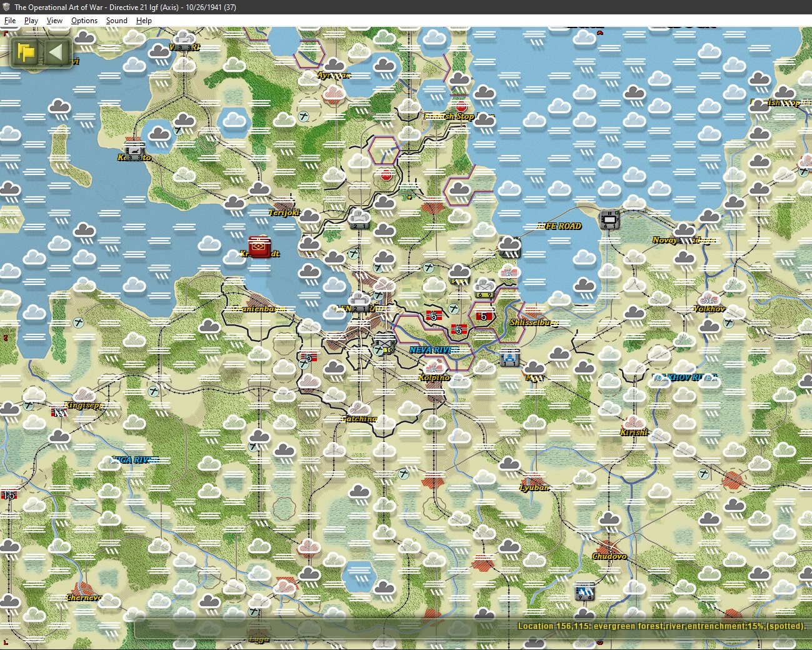This screenshot has height=650, width=812.
Task: Click the LIFE ROAD label
Action: [x=559, y=226]
